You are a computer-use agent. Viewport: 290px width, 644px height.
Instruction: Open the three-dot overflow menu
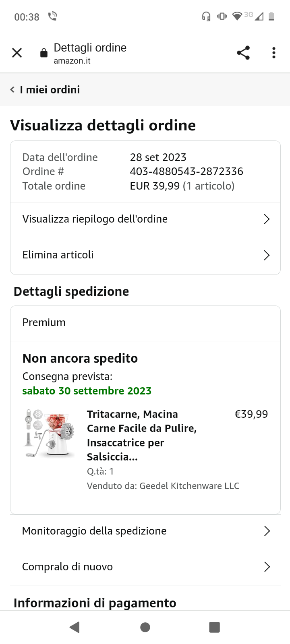pyautogui.click(x=274, y=53)
